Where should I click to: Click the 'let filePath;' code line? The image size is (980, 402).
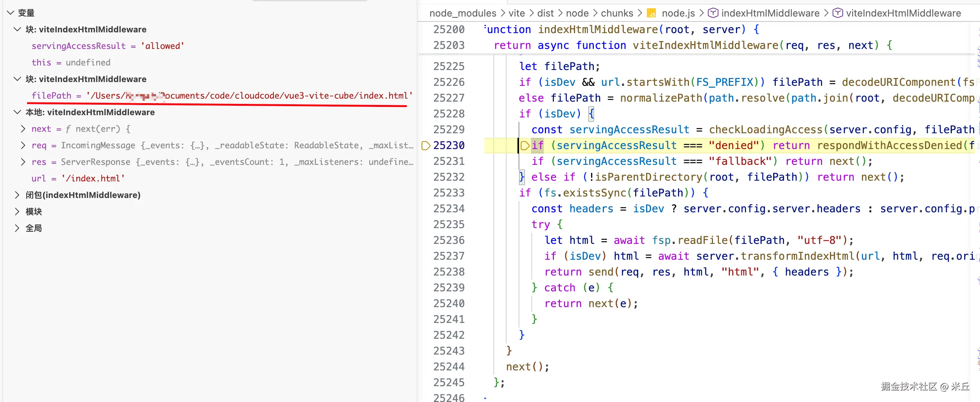point(560,67)
